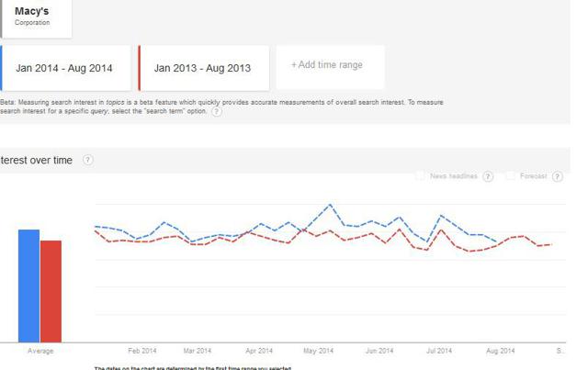Click the Jul 2014 axis label
Image resolution: width=588 pixels, height=370 pixels.
click(x=439, y=351)
